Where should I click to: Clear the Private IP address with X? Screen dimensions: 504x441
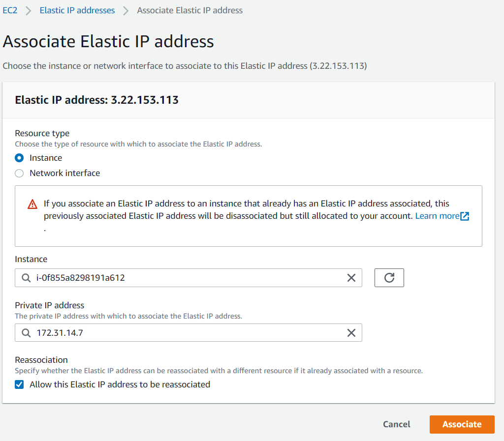[x=351, y=333]
